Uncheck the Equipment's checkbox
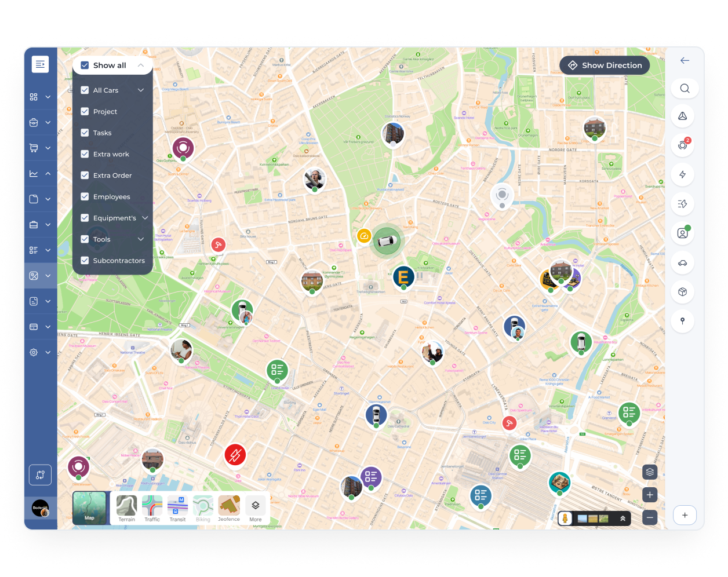 click(85, 218)
